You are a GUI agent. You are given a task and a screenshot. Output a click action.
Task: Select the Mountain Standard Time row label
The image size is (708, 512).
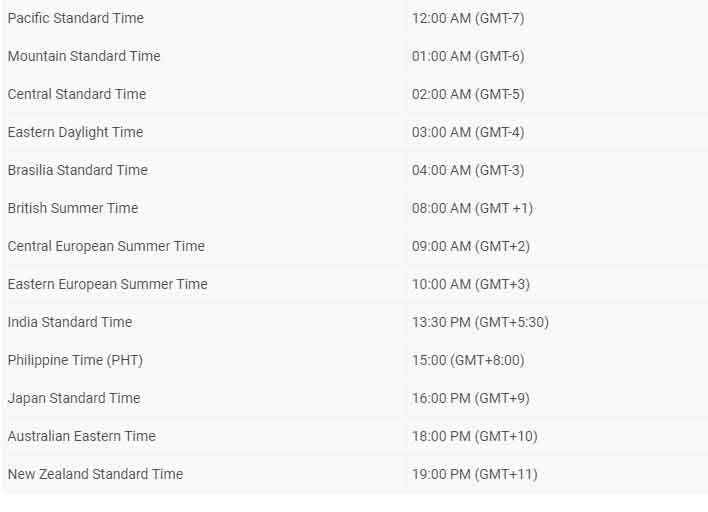(x=84, y=56)
